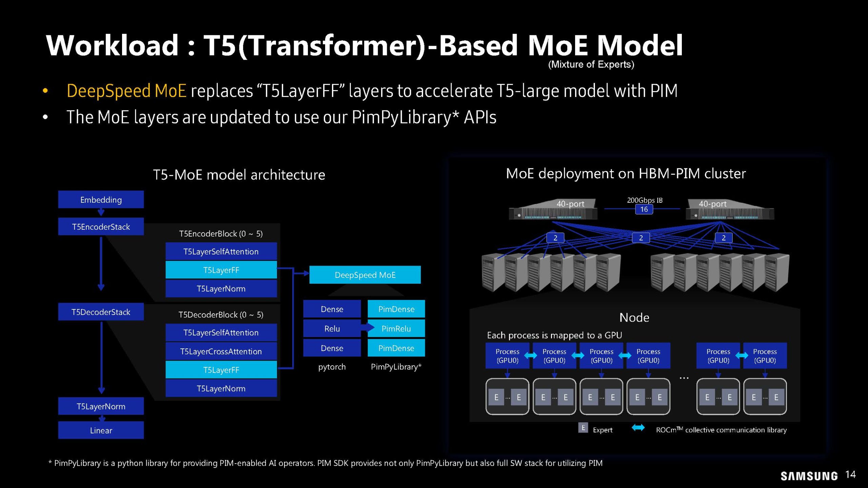Select the T5LayerCrossAttention block

221,351
